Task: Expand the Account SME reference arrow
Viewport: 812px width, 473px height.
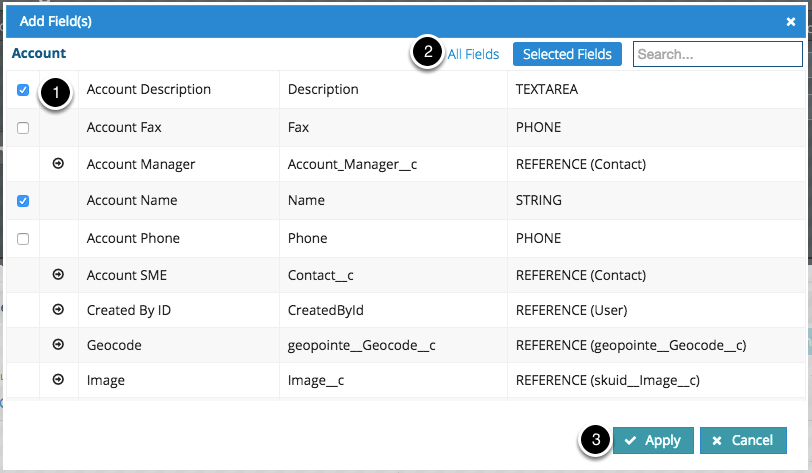Action: [x=58, y=274]
